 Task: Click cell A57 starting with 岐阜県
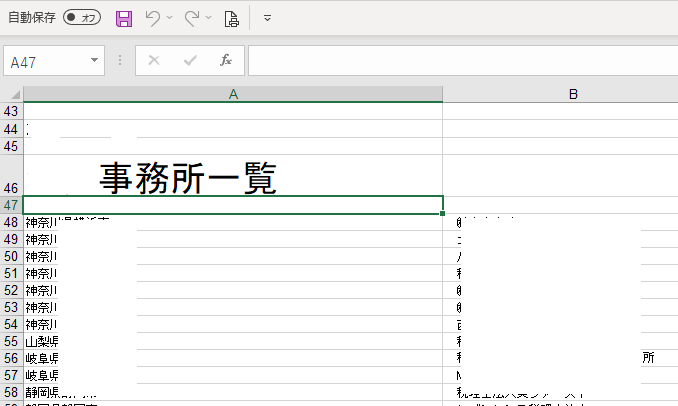(233, 375)
